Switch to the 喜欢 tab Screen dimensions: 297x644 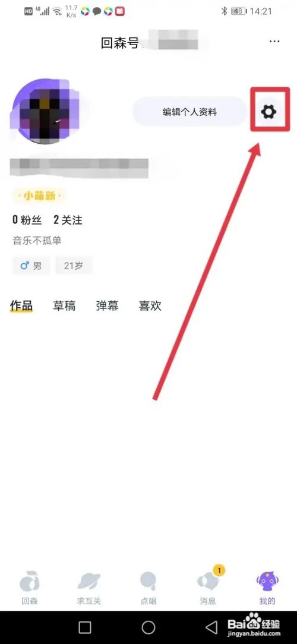coord(150,305)
